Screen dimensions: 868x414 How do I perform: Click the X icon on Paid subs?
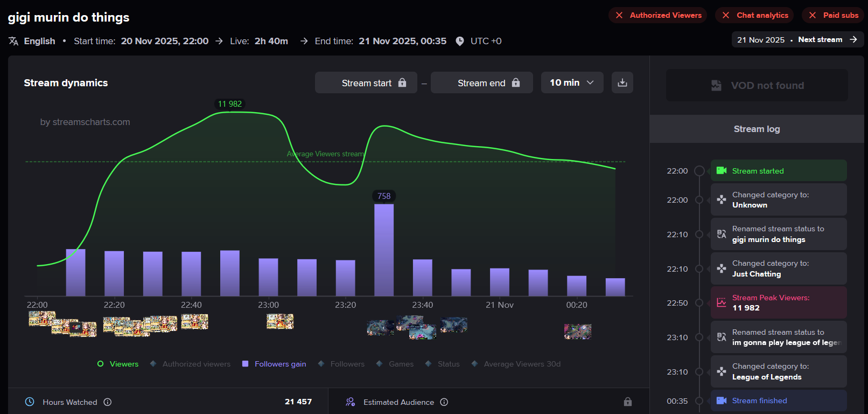coord(813,15)
